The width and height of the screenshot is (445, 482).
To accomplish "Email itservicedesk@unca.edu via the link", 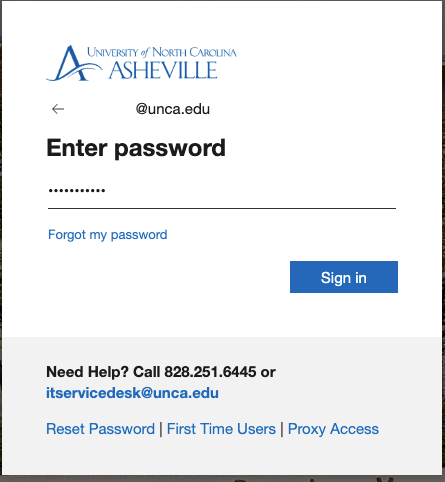I will point(132,393).
